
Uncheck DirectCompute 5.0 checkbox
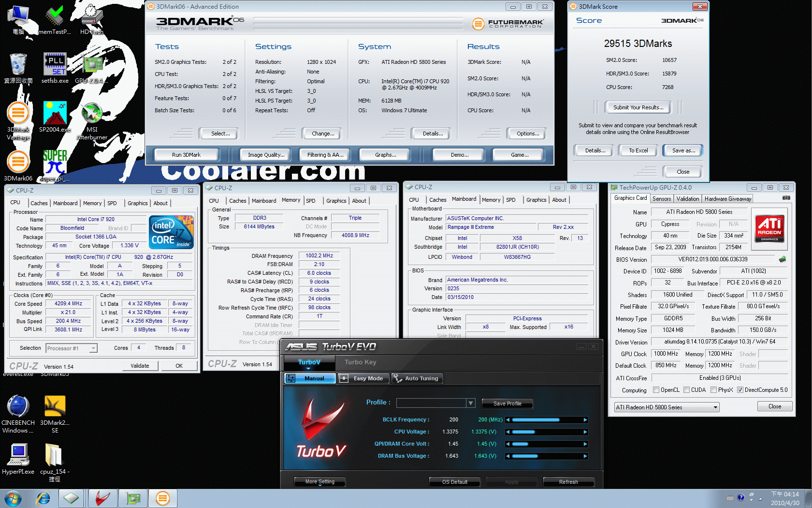coord(740,390)
